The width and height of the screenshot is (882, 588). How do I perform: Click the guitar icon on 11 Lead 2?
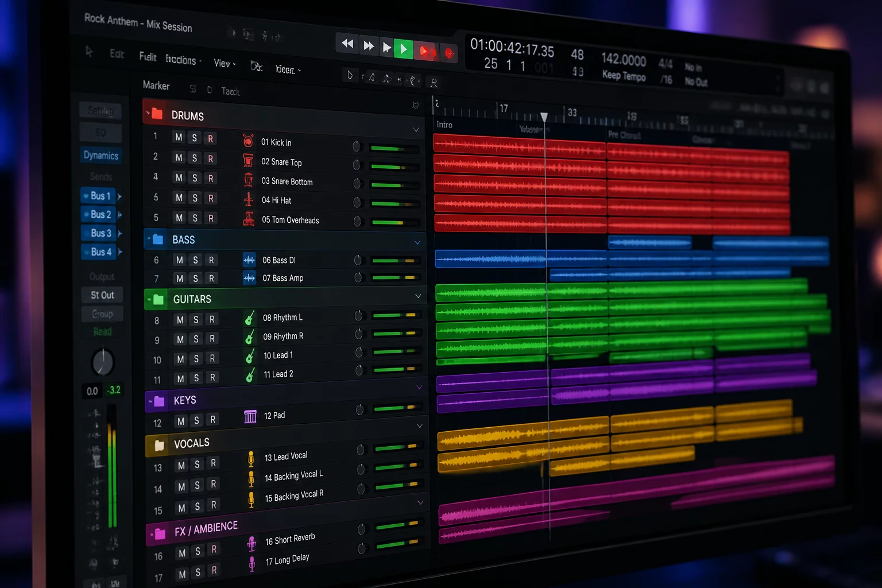tap(250, 375)
